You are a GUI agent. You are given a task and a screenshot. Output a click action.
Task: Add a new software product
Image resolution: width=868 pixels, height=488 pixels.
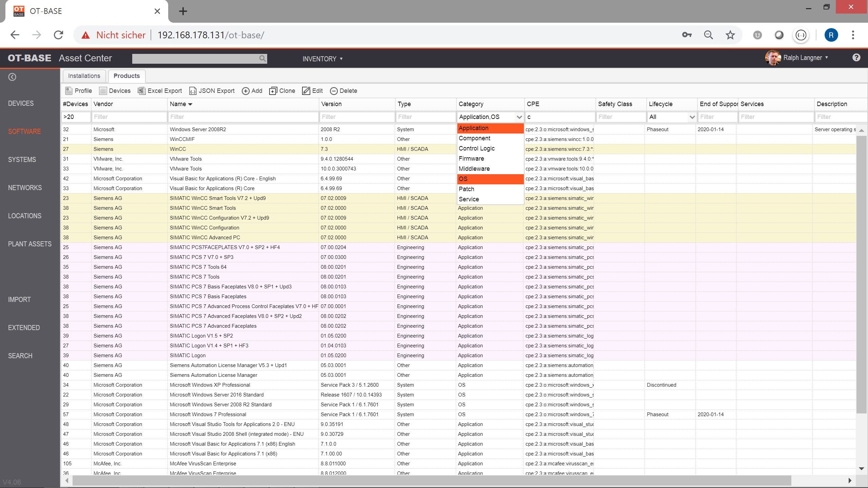(252, 91)
